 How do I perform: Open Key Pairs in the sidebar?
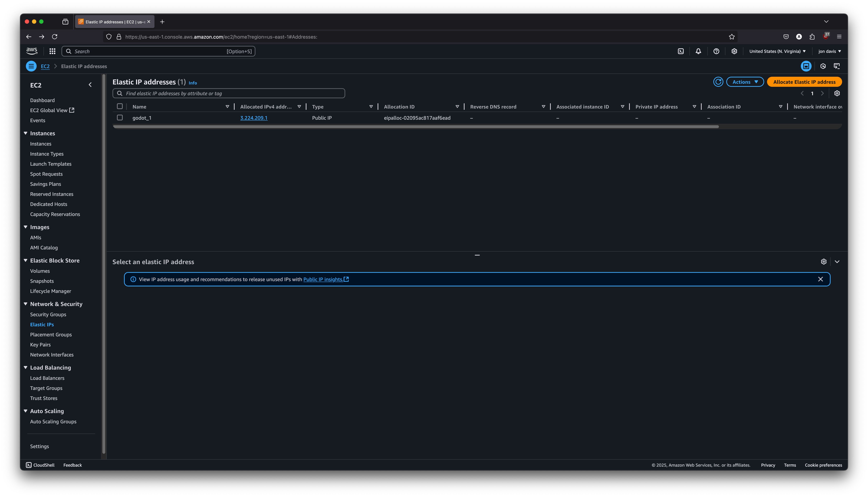(40, 345)
